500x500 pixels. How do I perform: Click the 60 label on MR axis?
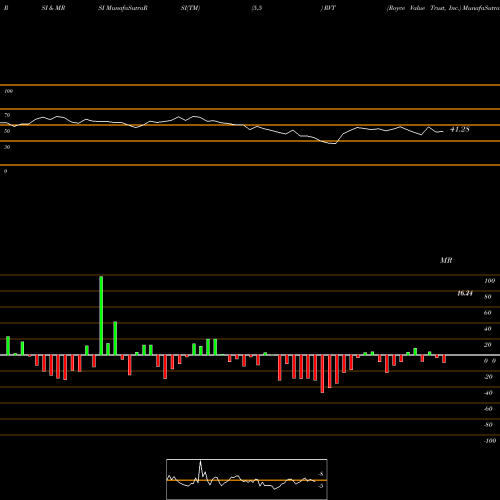[x=488, y=313]
